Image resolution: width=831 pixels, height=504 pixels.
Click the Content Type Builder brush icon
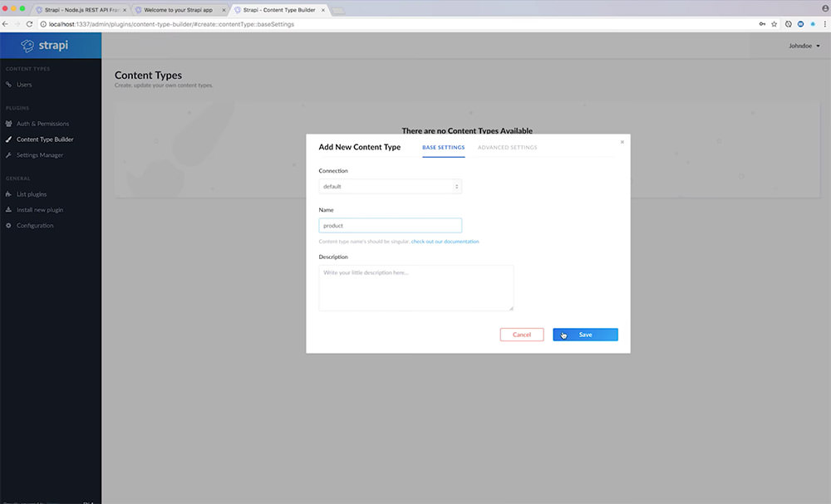(8, 139)
